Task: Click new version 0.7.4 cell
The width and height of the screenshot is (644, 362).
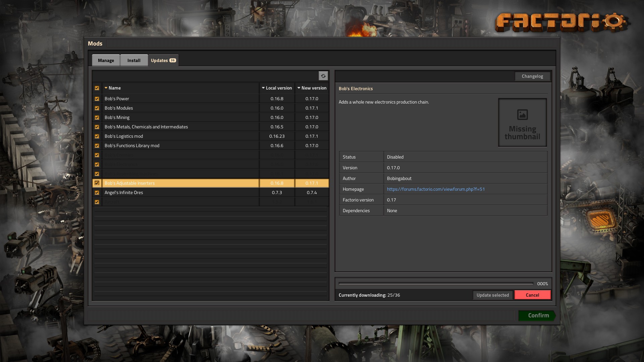Action: pos(312,192)
